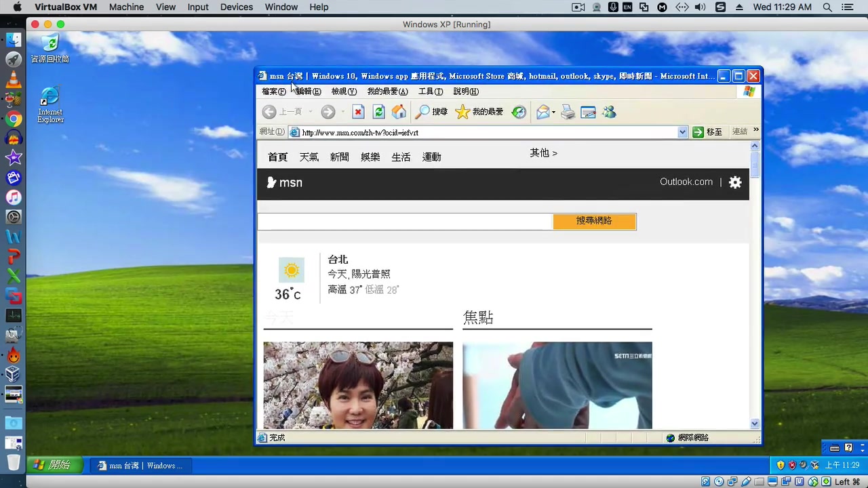Select the 娛樂 entertainment tab
Viewport: 868px width, 488px height.
[370, 157]
